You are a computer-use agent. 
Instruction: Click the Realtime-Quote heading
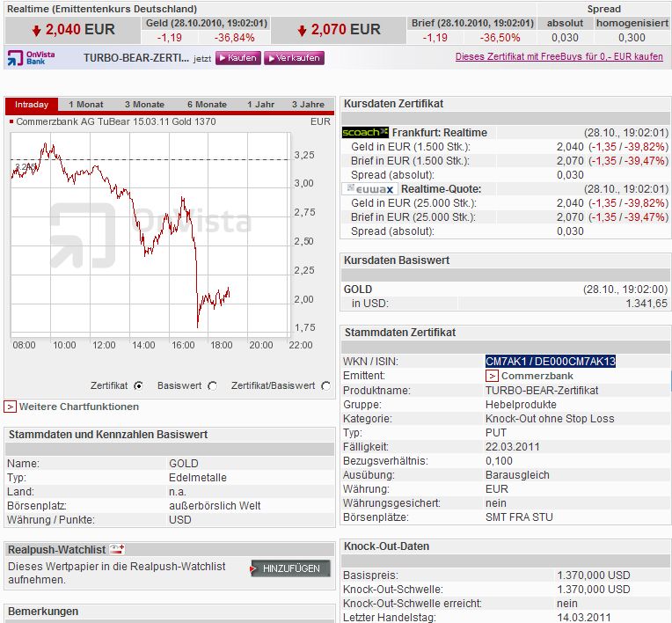[x=441, y=189]
